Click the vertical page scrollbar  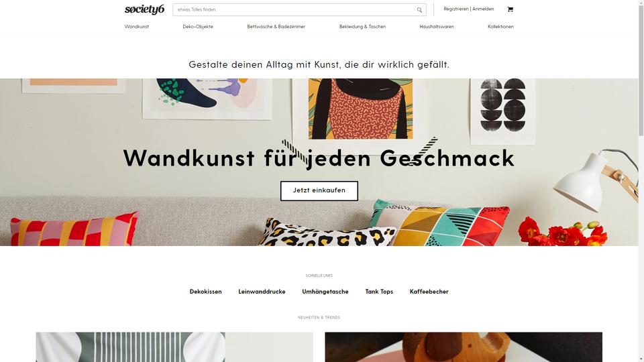pyautogui.click(x=641, y=181)
